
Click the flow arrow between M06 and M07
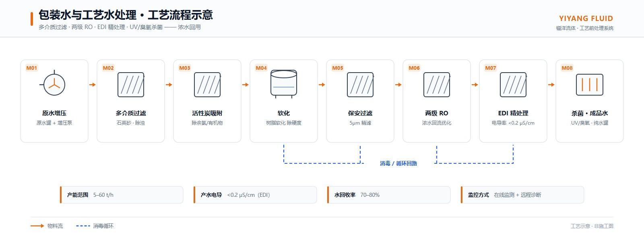(475, 85)
